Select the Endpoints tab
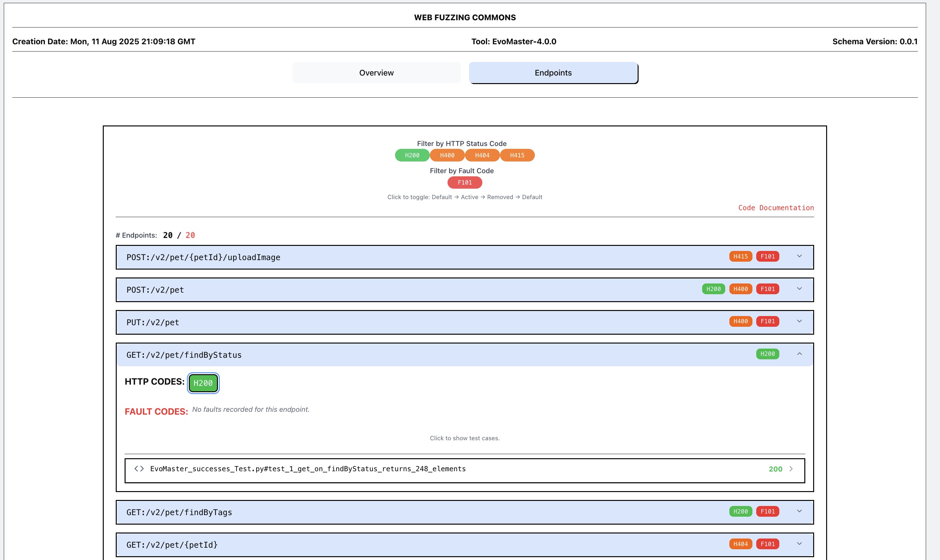The image size is (940, 560). tap(553, 73)
